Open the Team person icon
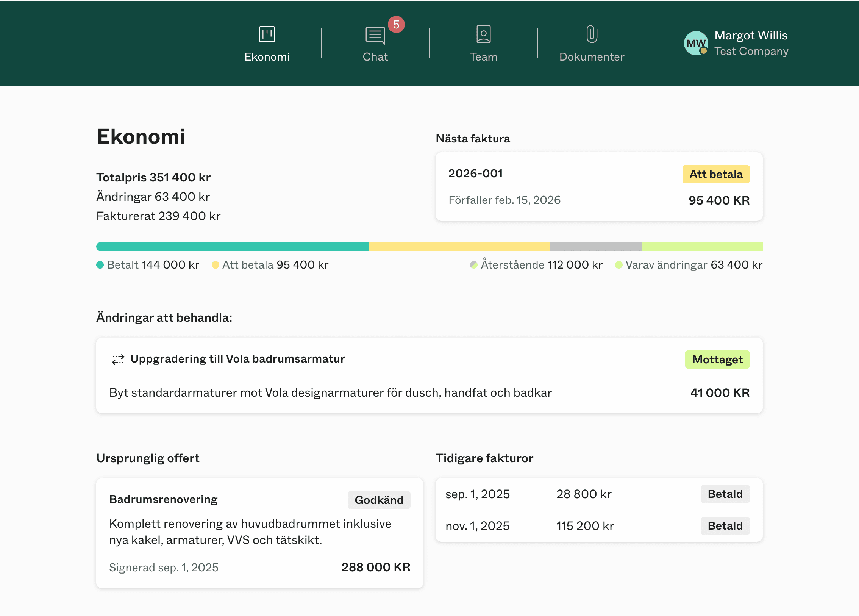859x616 pixels. (x=483, y=34)
